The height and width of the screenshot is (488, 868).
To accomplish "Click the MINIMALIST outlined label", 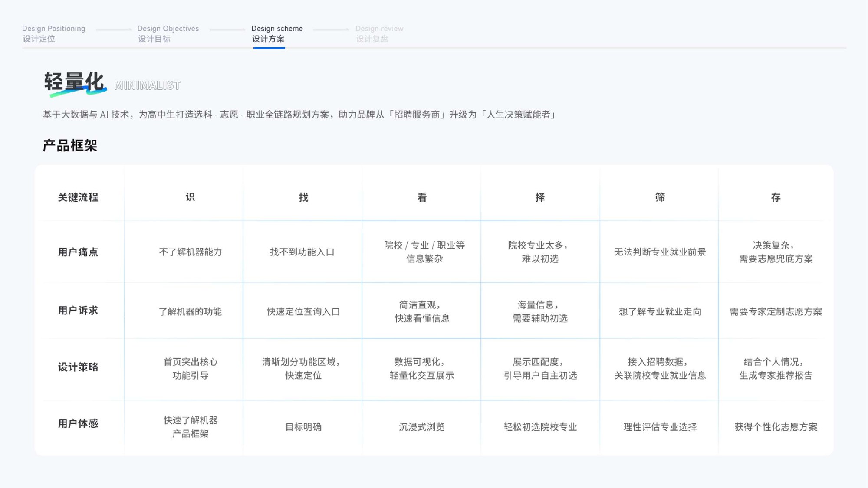I will click(148, 85).
